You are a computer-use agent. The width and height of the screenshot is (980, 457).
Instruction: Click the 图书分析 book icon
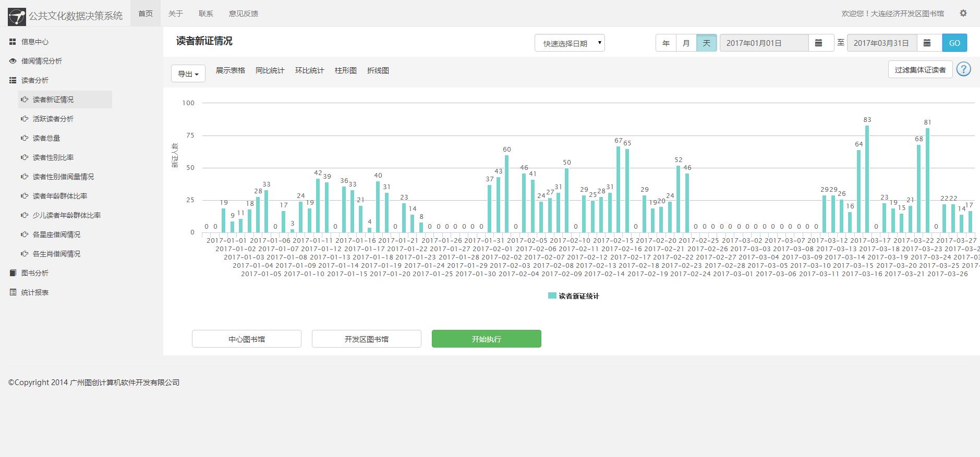pyautogui.click(x=13, y=273)
